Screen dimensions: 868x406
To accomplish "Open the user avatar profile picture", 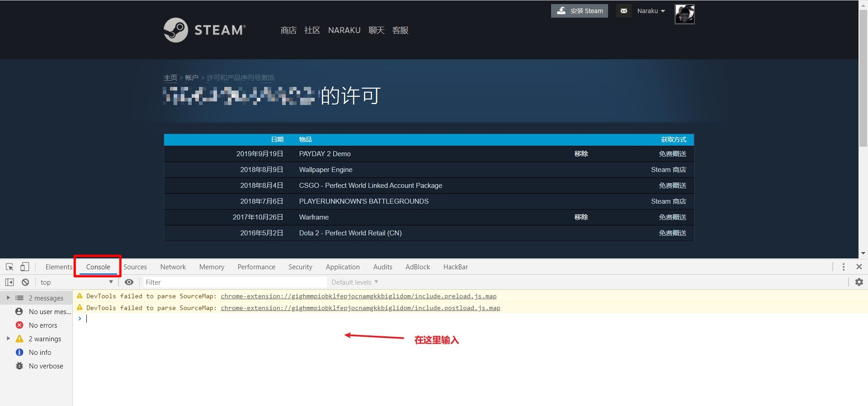I will point(684,14).
